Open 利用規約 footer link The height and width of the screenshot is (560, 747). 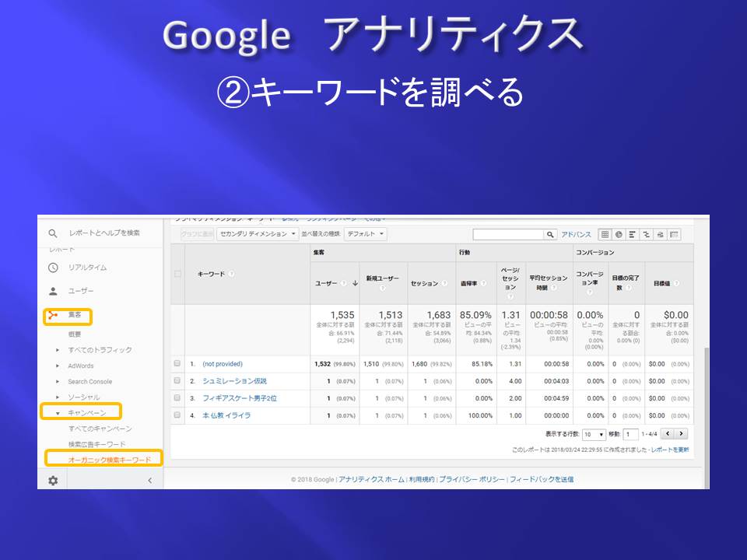(422, 480)
